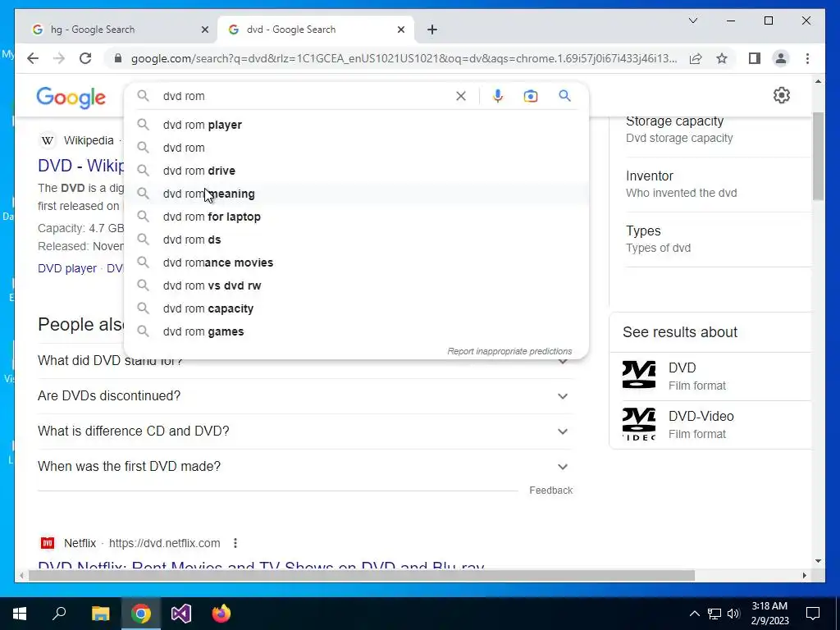Close the 'dvd - Google Search' tab
The height and width of the screenshot is (630, 840).
pos(400,30)
